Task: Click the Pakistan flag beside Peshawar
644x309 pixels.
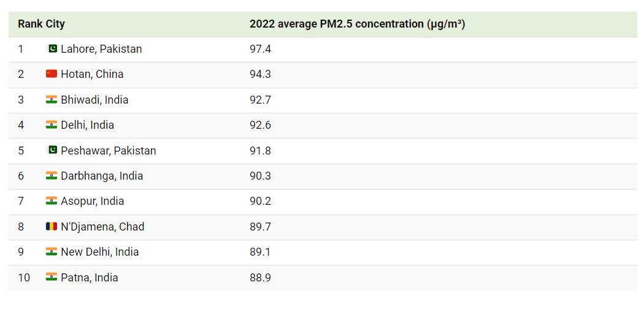Action: point(53,150)
